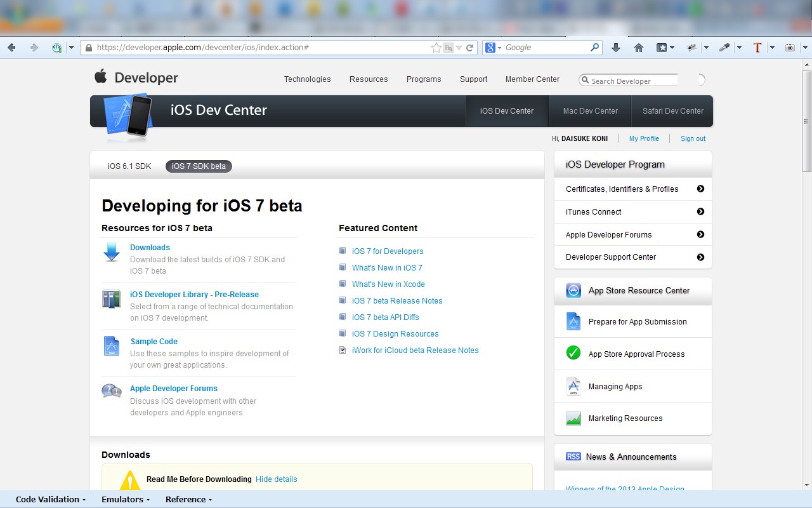Open the Technologies menu item
Image resolution: width=812 pixels, height=508 pixels.
pos(307,79)
